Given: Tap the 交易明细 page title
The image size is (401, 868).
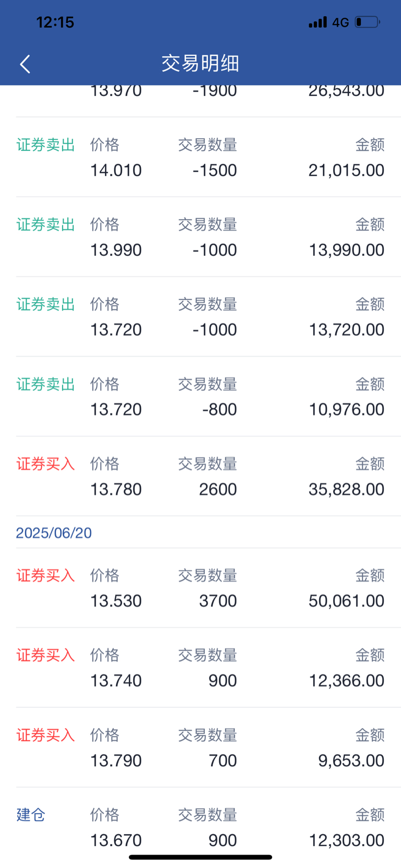Looking at the screenshot, I should pyautogui.click(x=200, y=63).
